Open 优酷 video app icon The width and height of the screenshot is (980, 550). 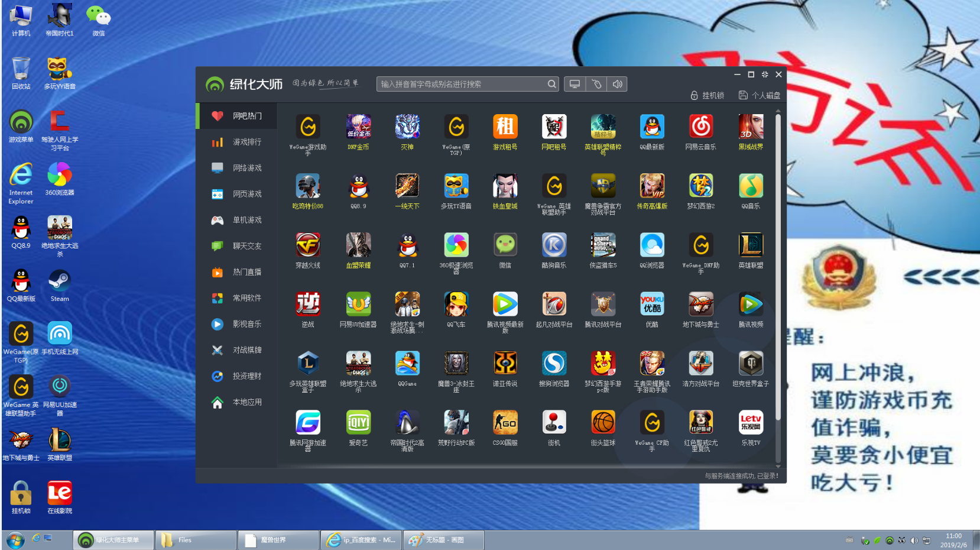[x=652, y=305]
